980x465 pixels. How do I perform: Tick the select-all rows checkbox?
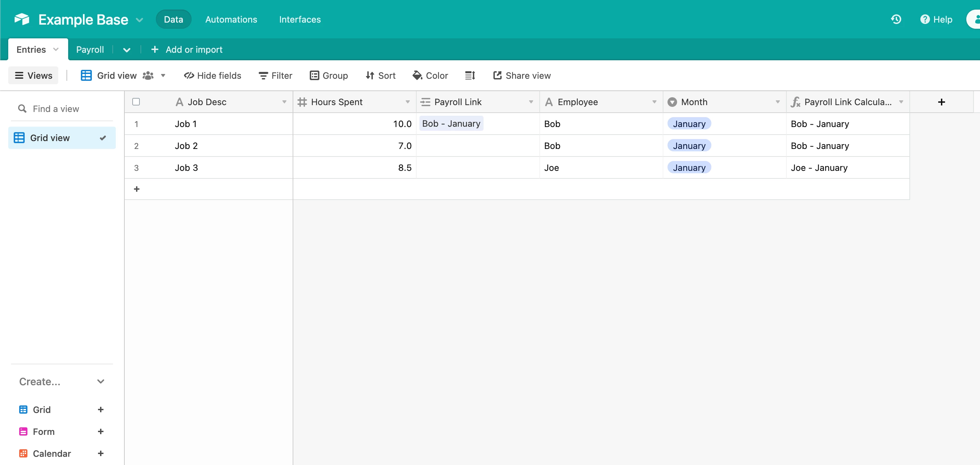coord(136,102)
